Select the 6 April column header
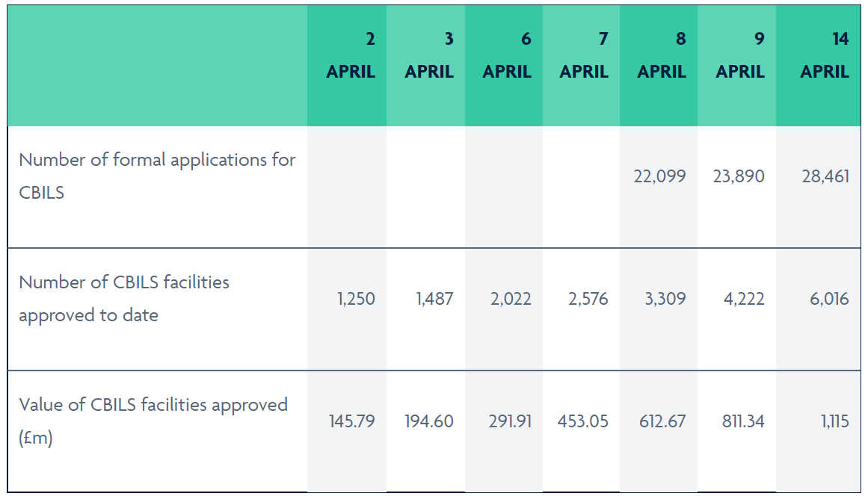Screen dimensions: 868x499 pos(507,56)
